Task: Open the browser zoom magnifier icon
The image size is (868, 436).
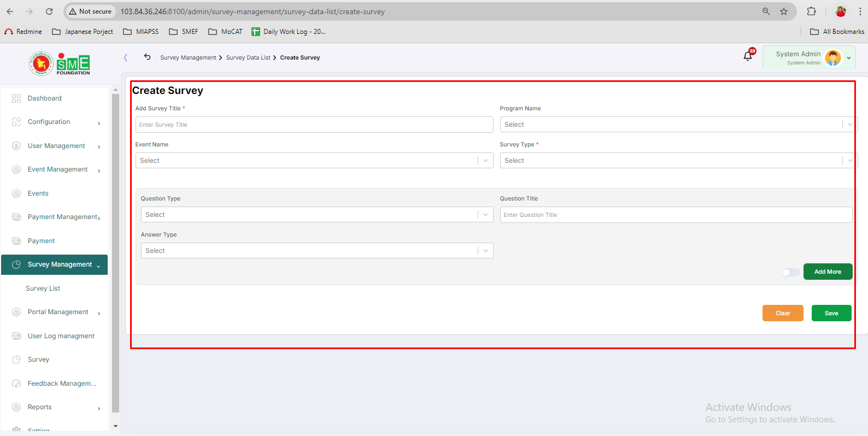Action: click(x=766, y=11)
